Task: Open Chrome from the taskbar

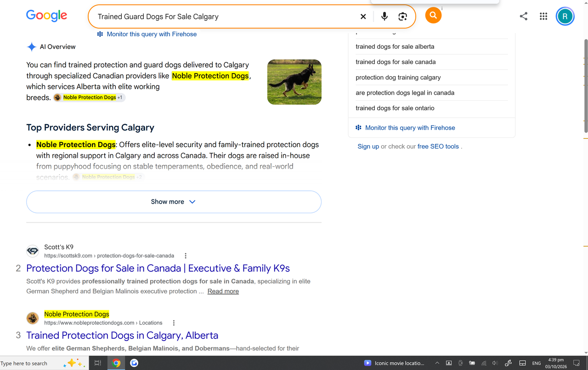Action: coord(116,363)
